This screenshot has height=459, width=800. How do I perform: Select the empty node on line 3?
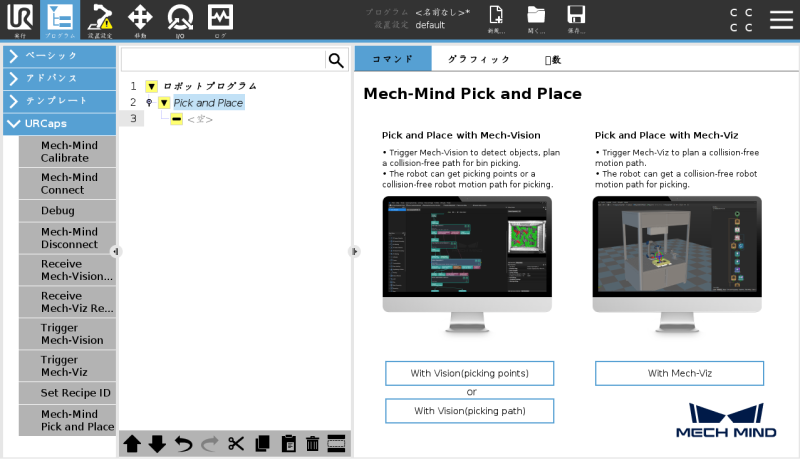tap(200, 119)
